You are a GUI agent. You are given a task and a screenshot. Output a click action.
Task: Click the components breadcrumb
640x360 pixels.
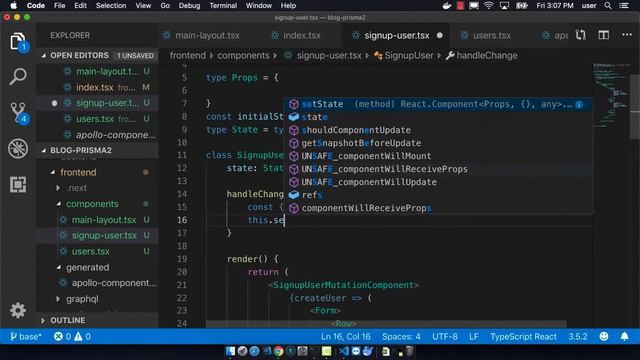point(243,56)
